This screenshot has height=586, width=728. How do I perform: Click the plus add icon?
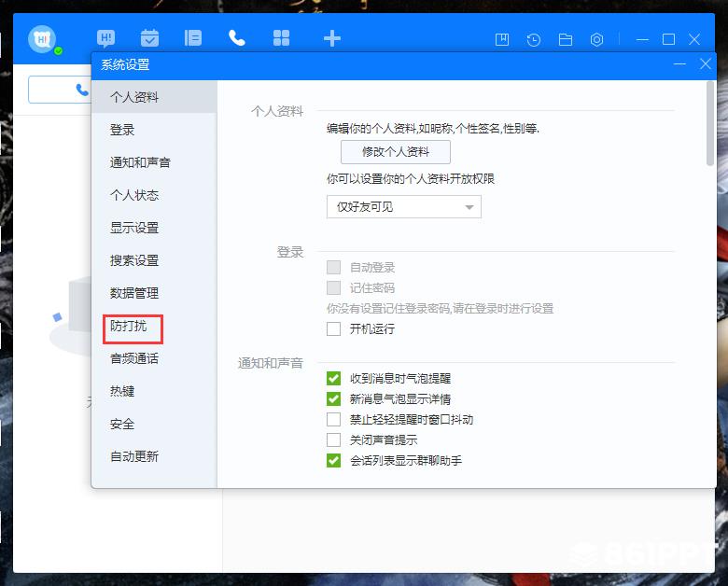[x=332, y=38]
